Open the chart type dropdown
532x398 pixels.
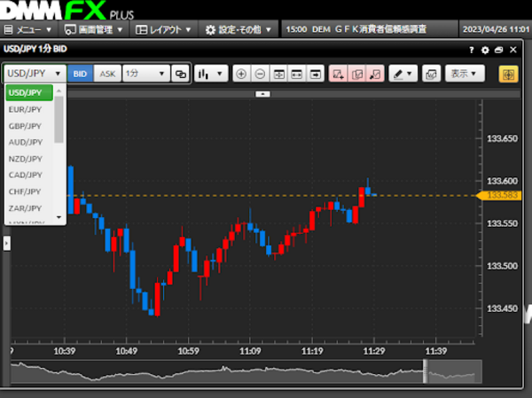click(211, 74)
